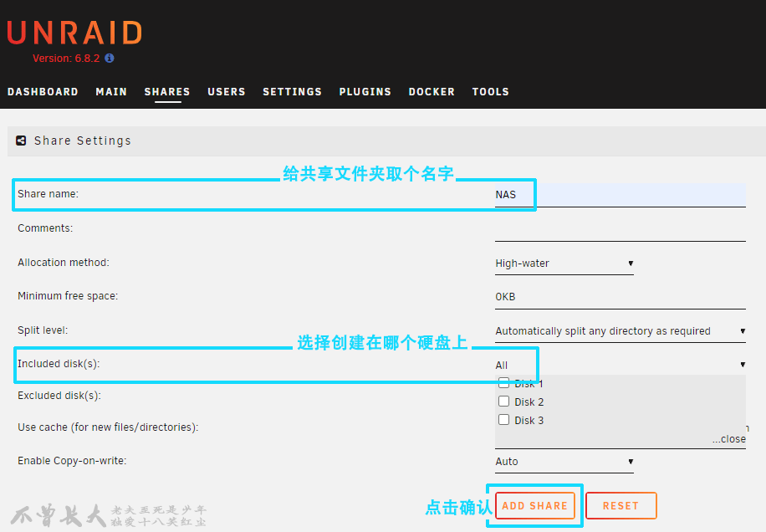Click the Split level label
The height and width of the screenshot is (532, 766).
coord(43,330)
